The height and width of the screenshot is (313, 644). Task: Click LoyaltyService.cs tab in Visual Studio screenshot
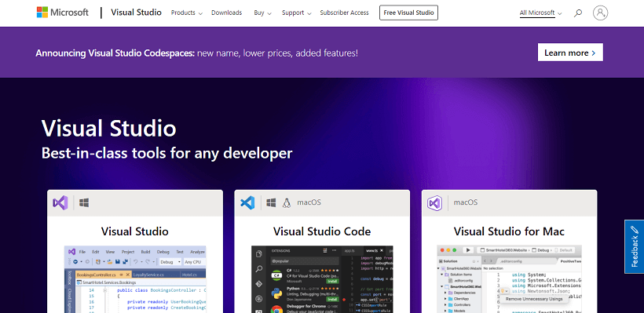tap(148, 275)
